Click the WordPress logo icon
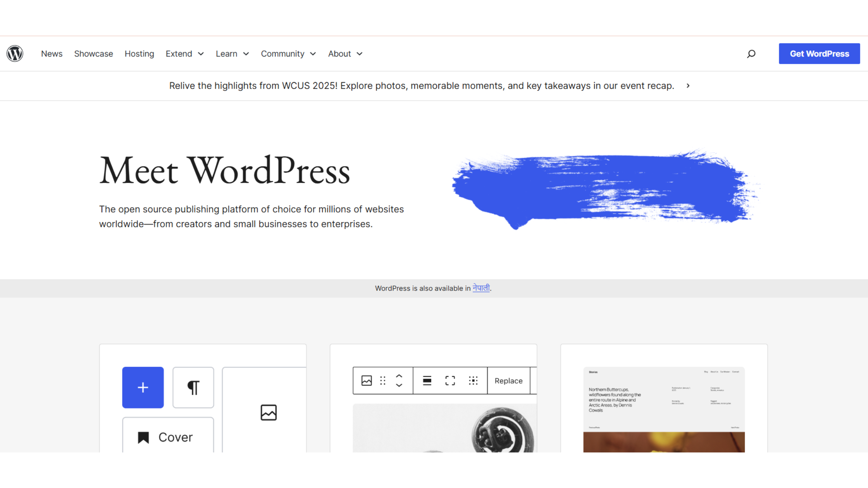The image size is (868, 488). point(15,53)
